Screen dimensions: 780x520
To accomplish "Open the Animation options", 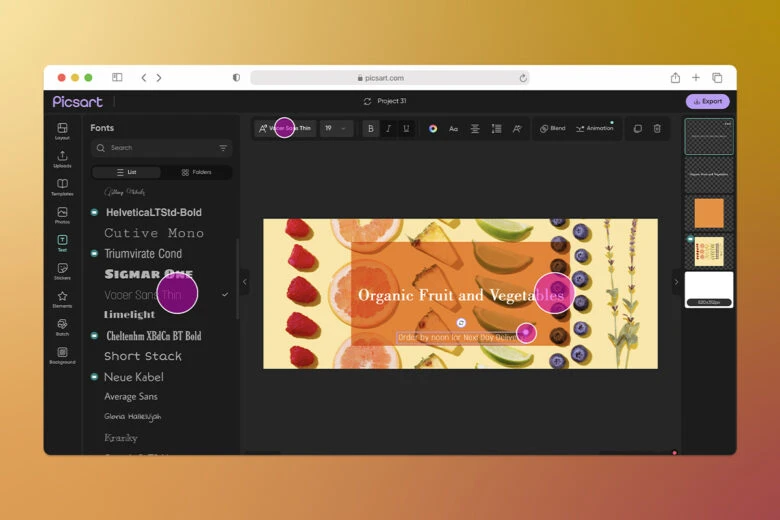I will (x=595, y=128).
